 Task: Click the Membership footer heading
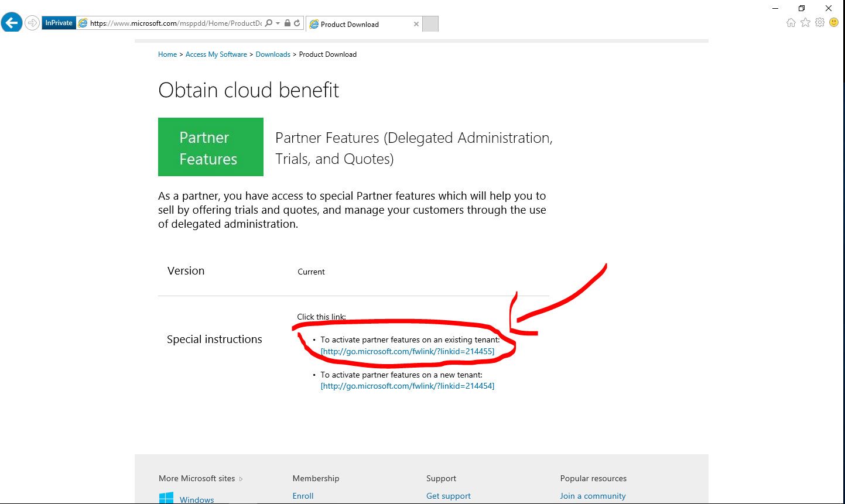pos(316,478)
